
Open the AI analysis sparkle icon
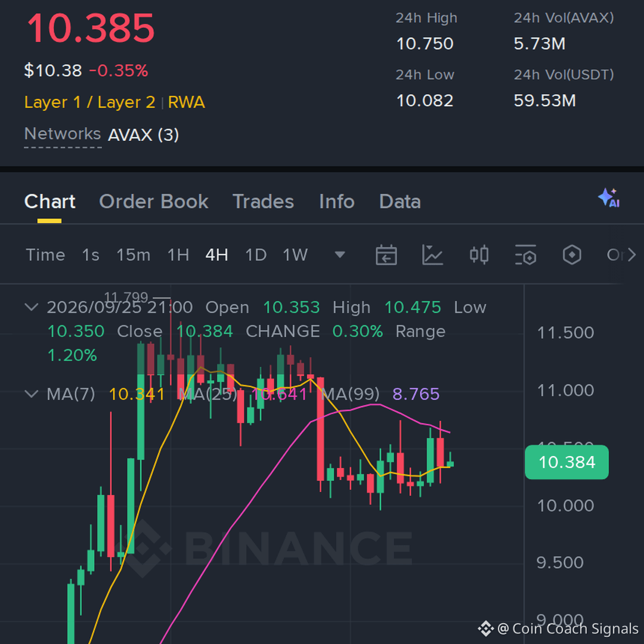pos(609,198)
